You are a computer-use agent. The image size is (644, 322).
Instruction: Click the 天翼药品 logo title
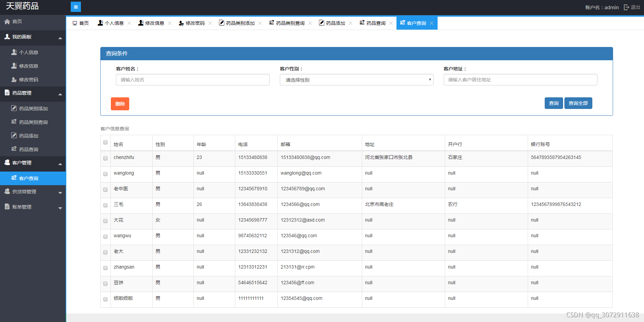[x=22, y=6]
